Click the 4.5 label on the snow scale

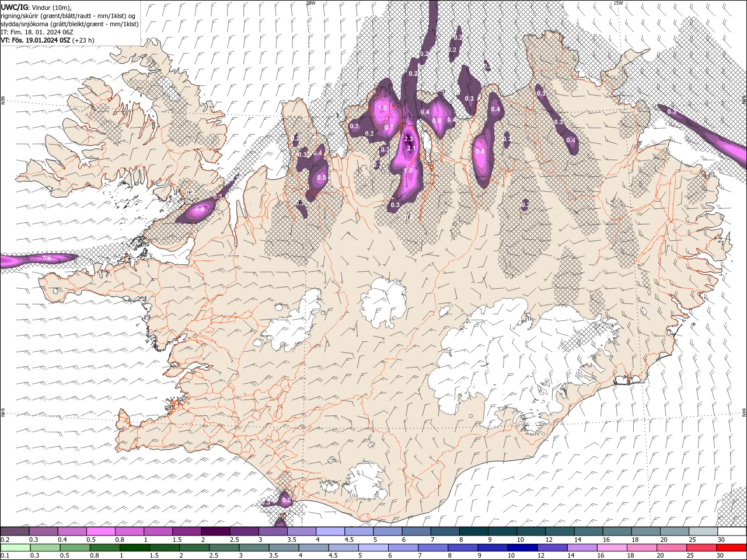(350, 540)
